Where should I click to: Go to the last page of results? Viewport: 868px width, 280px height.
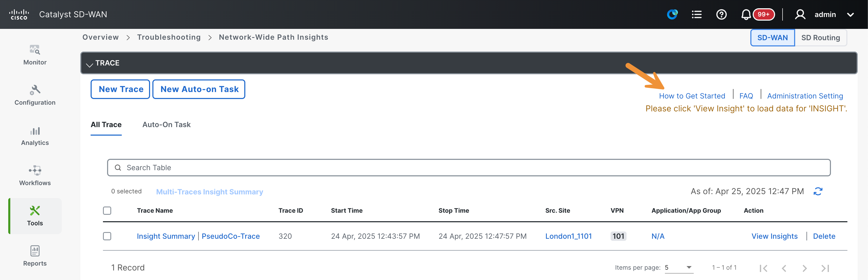[825, 268]
